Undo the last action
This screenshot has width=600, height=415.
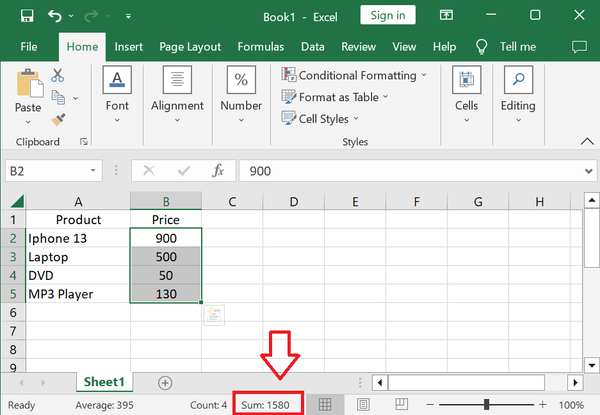[x=55, y=16]
